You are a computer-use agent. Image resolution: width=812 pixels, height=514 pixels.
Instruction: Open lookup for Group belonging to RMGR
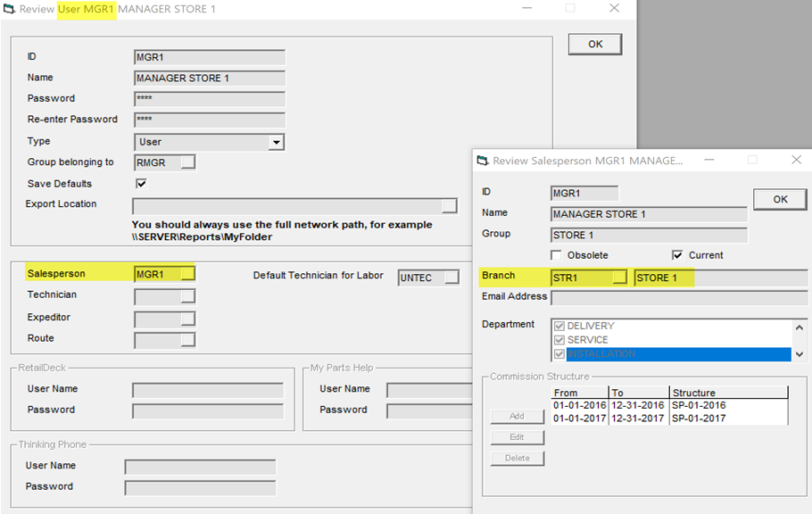pyautogui.click(x=188, y=162)
